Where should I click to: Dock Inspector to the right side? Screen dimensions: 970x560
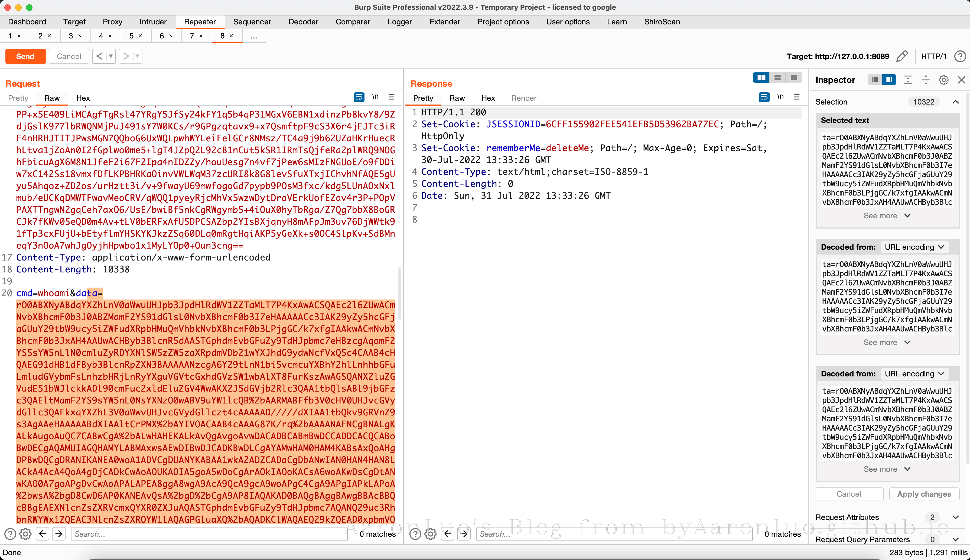pyautogui.click(x=889, y=80)
